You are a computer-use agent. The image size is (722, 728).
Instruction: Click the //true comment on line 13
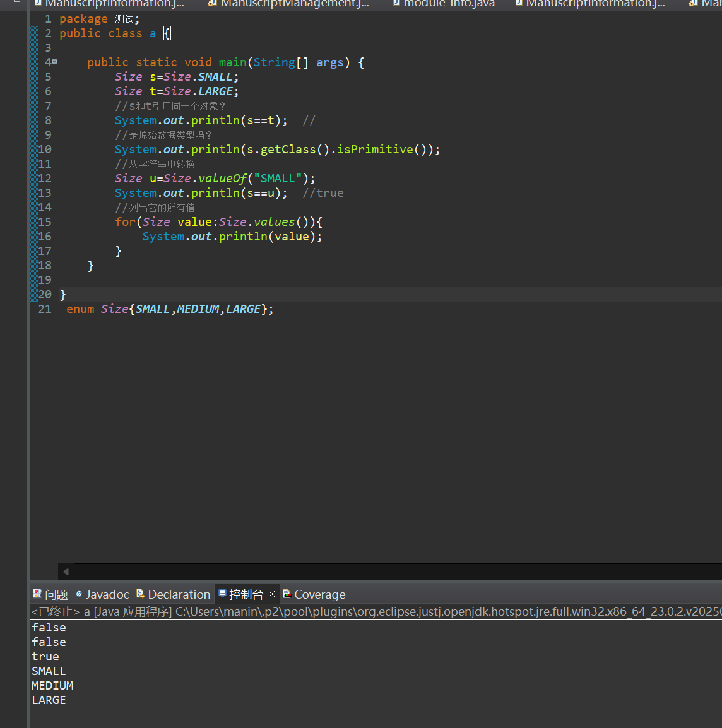(323, 193)
